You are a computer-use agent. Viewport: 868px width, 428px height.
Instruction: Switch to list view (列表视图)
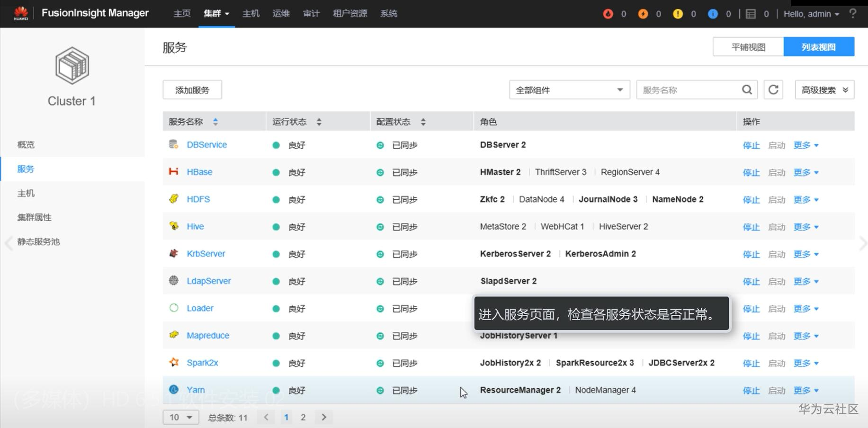pyautogui.click(x=819, y=47)
